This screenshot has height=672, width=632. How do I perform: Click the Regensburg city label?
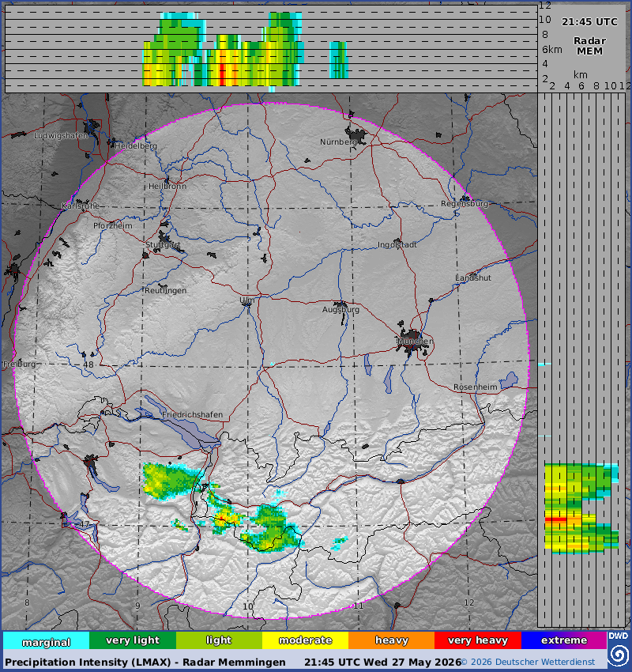pyautogui.click(x=465, y=203)
